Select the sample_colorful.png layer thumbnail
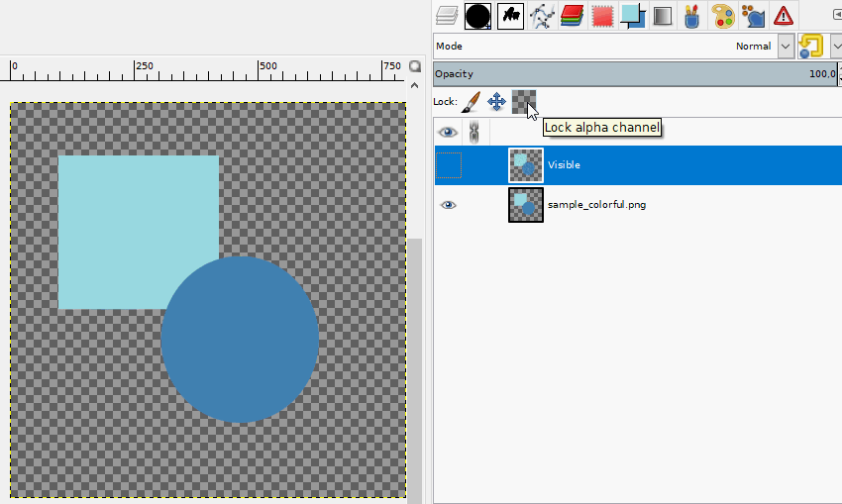 click(526, 205)
